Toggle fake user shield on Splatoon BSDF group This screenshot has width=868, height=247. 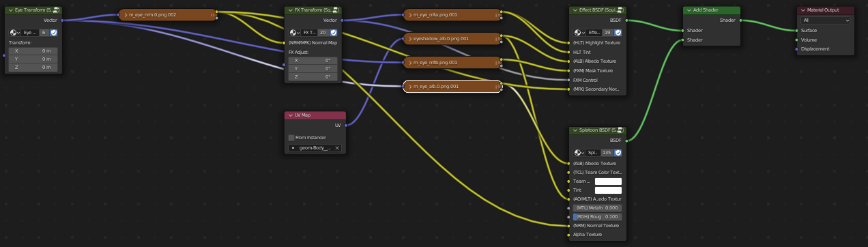tap(618, 153)
